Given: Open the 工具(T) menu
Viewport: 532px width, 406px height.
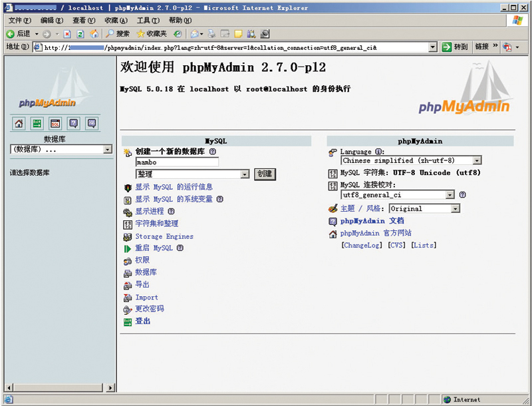Looking at the screenshot, I should click(148, 21).
